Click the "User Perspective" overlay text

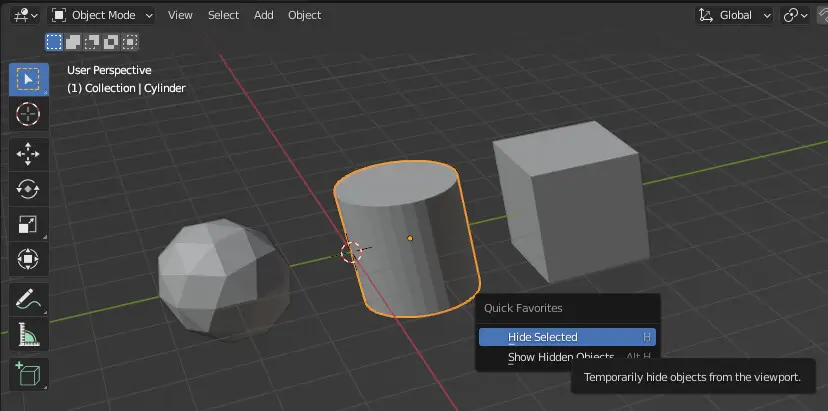click(x=109, y=70)
